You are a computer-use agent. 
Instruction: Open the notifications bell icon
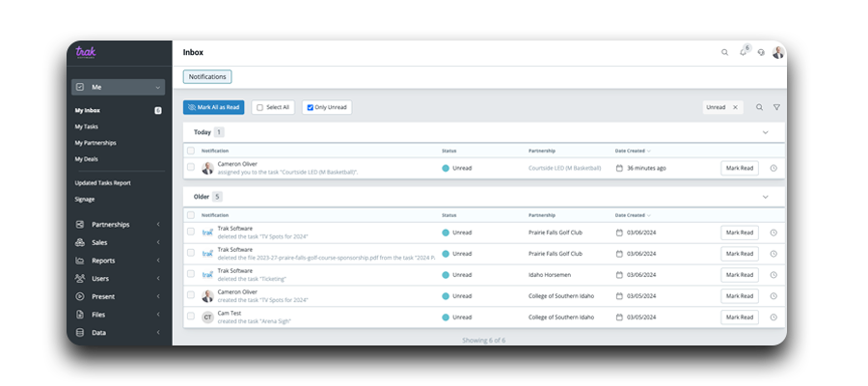click(x=743, y=53)
